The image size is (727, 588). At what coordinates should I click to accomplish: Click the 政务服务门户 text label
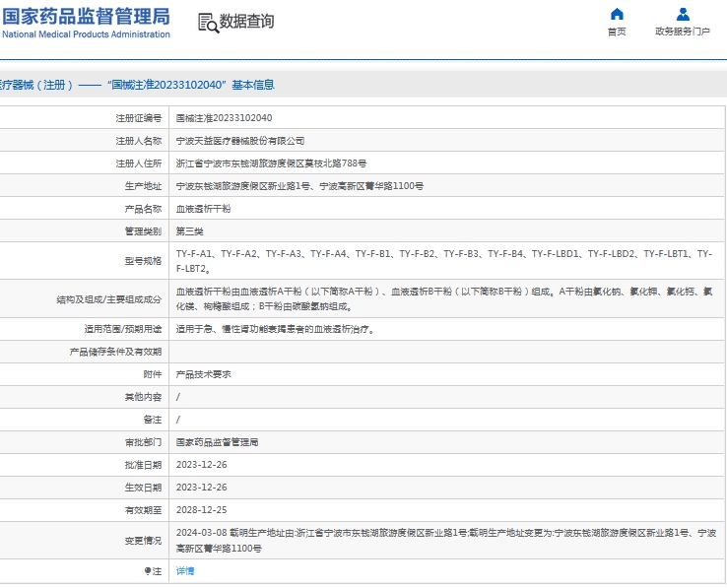pyautogui.click(x=683, y=32)
